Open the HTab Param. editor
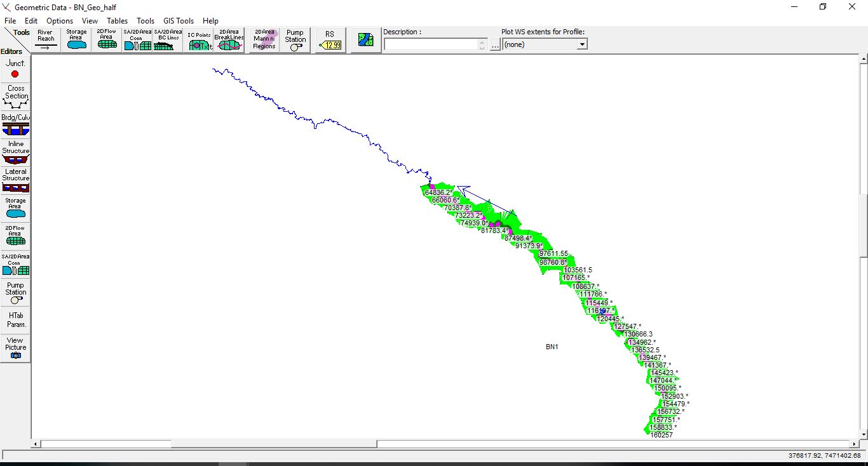 click(x=15, y=319)
